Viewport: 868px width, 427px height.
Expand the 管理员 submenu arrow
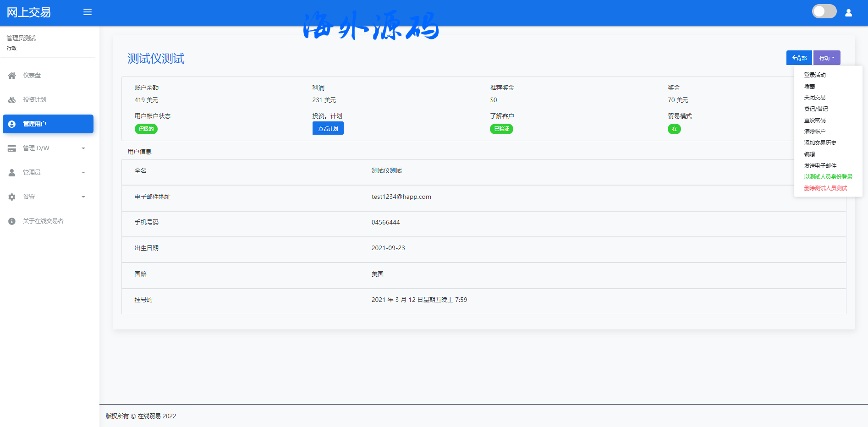point(83,173)
